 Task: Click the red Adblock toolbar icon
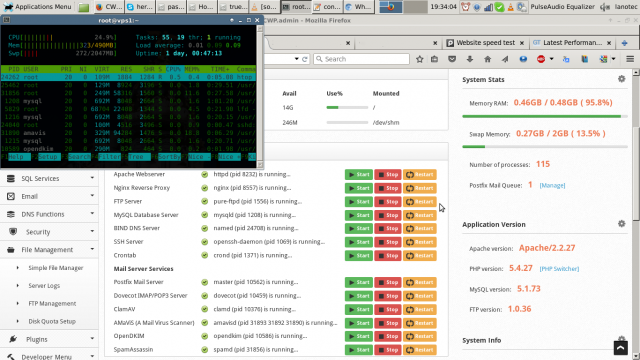pyautogui.click(x=541, y=59)
